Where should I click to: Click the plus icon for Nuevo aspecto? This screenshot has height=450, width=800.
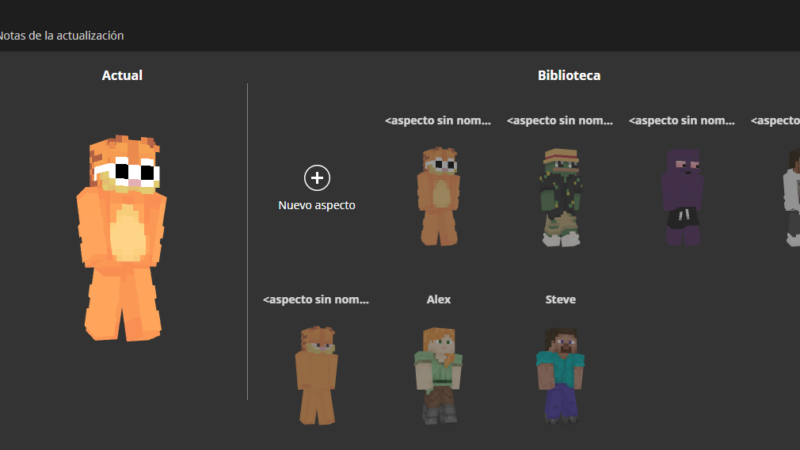(x=317, y=178)
